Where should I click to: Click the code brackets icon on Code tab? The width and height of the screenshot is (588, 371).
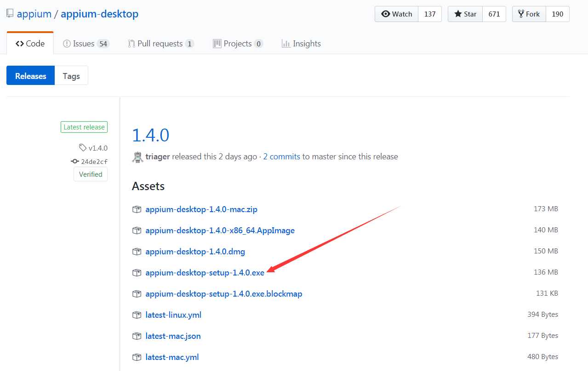click(x=19, y=44)
